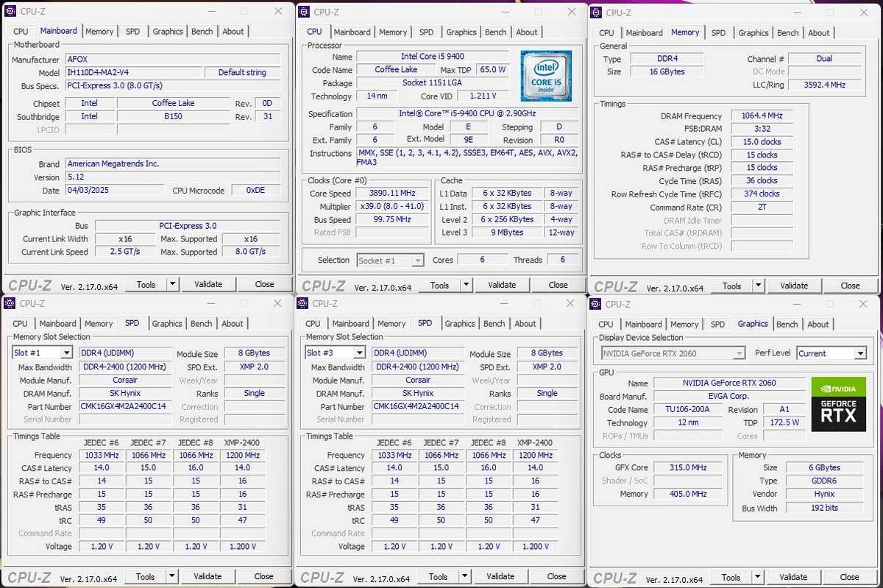Click SK Hynix DRAM manufacturer in Slot #3 window
Screen dimensions: 883x588
tap(417, 394)
